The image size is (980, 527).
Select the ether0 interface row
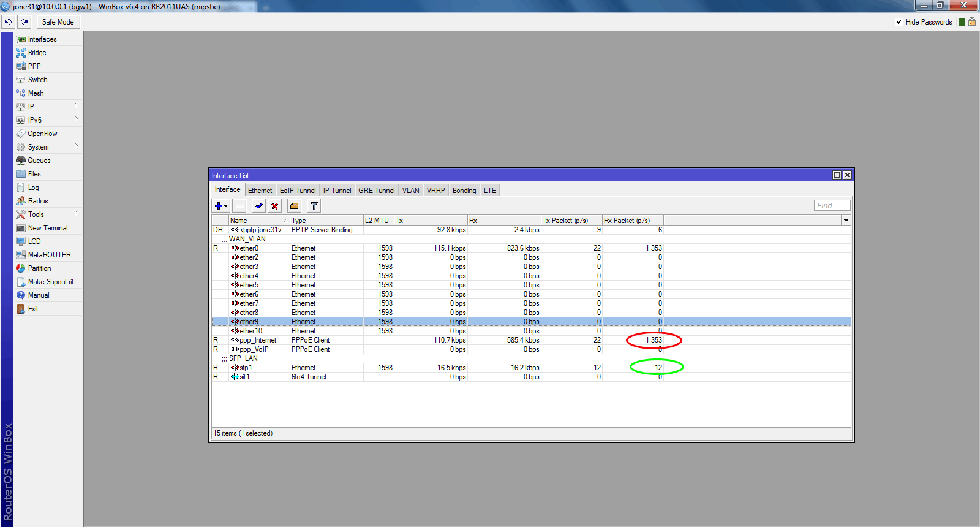(531, 248)
